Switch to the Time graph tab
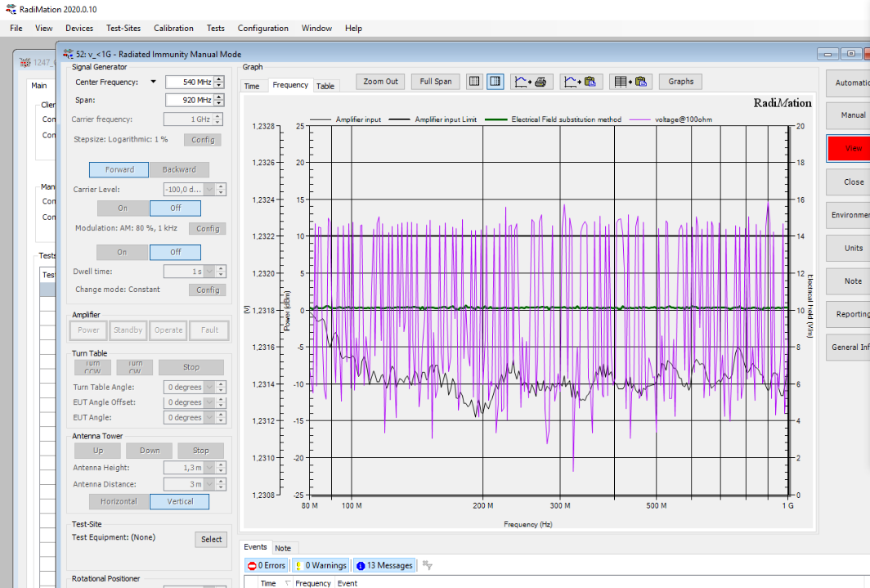The width and height of the screenshot is (870, 588). [252, 86]
